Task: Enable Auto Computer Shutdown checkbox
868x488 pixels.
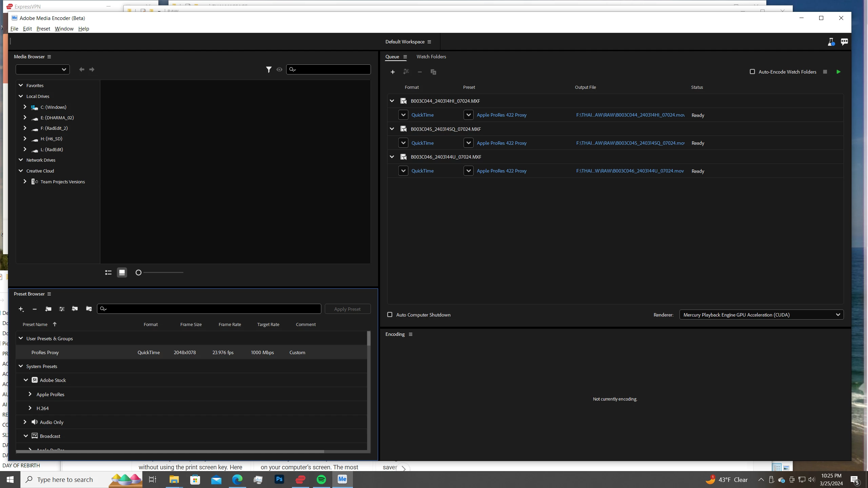Action: point(390,315)
